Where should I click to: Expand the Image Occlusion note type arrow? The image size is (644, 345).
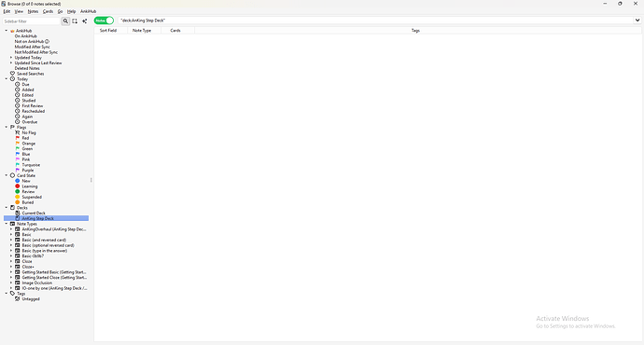tap(11, 283)
